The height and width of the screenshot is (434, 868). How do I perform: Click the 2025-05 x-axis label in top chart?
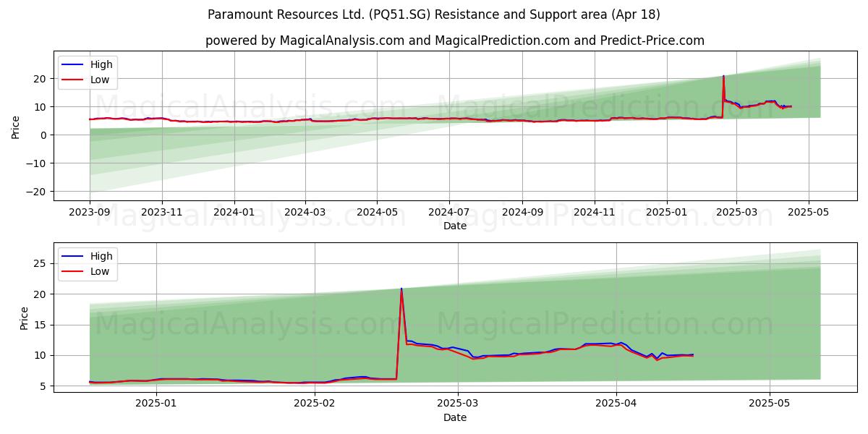[x=809, y=213]
